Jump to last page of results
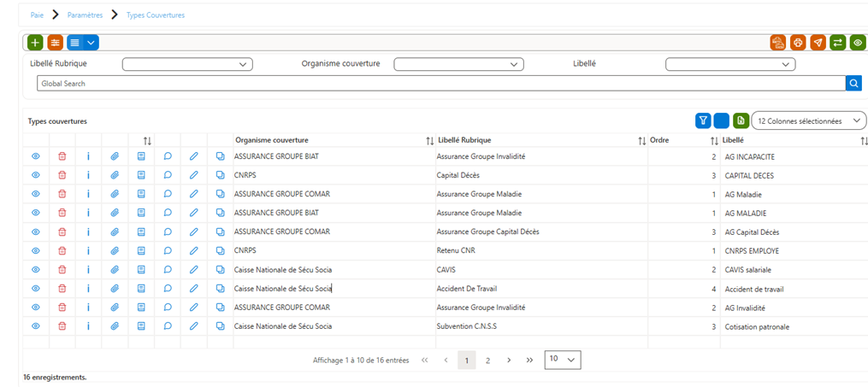This screenshot has height=387, width=868. tap(529, 360)
